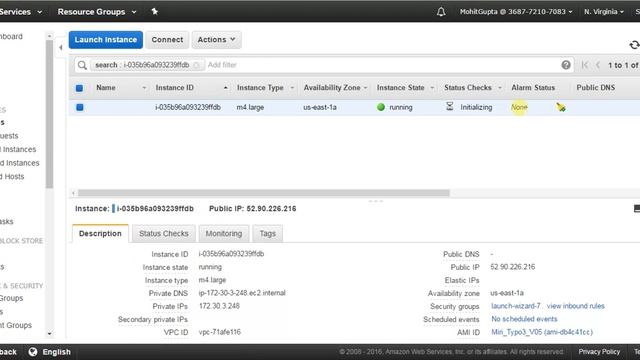
Task: Switch to the Status Checks tab
Action: click(x=164, y=233)
